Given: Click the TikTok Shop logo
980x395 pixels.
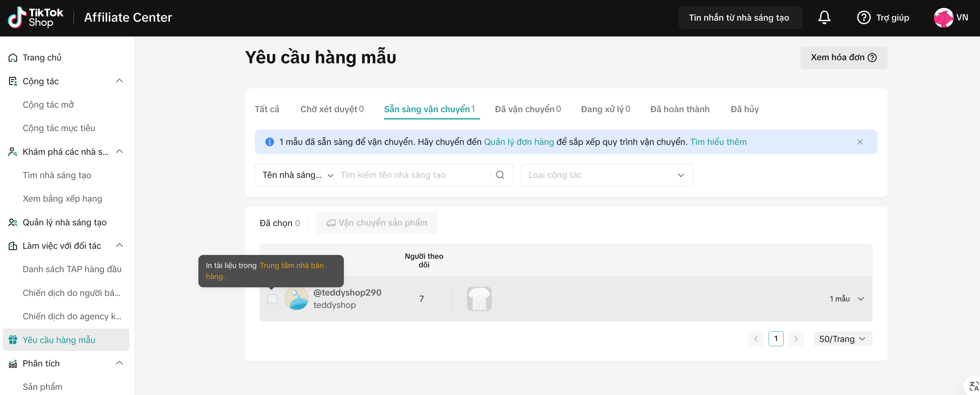Looking at the screenshot, I should point(36,18).
